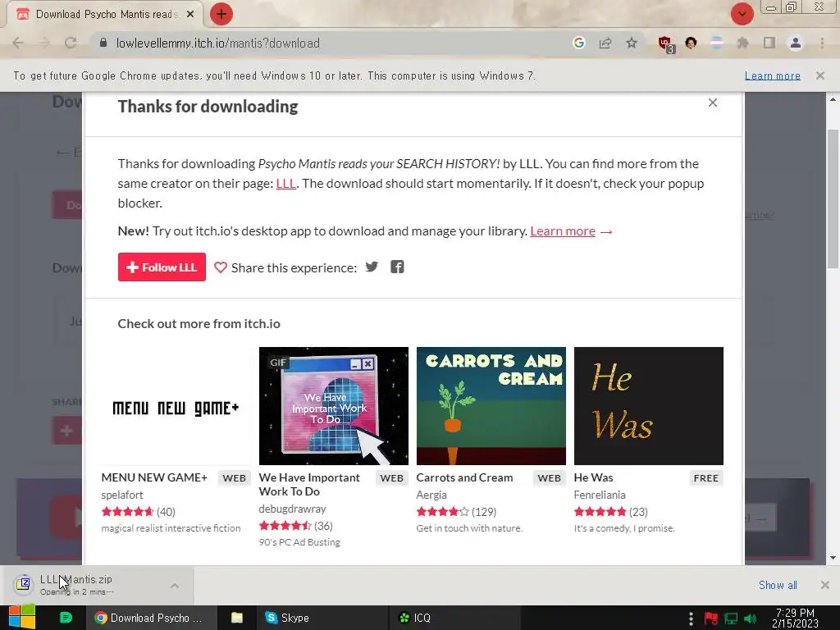Bookmark this page with star icon

click(x=632, y=43)
